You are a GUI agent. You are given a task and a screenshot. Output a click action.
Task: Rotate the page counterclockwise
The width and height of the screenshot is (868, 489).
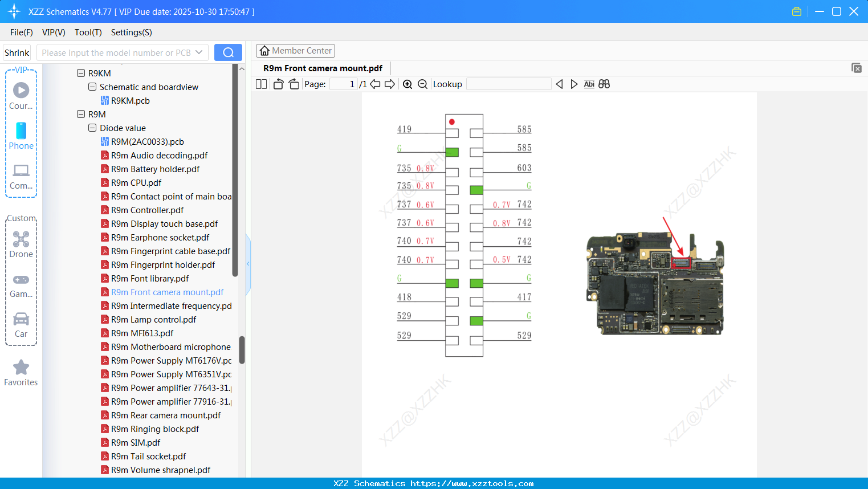278,84
